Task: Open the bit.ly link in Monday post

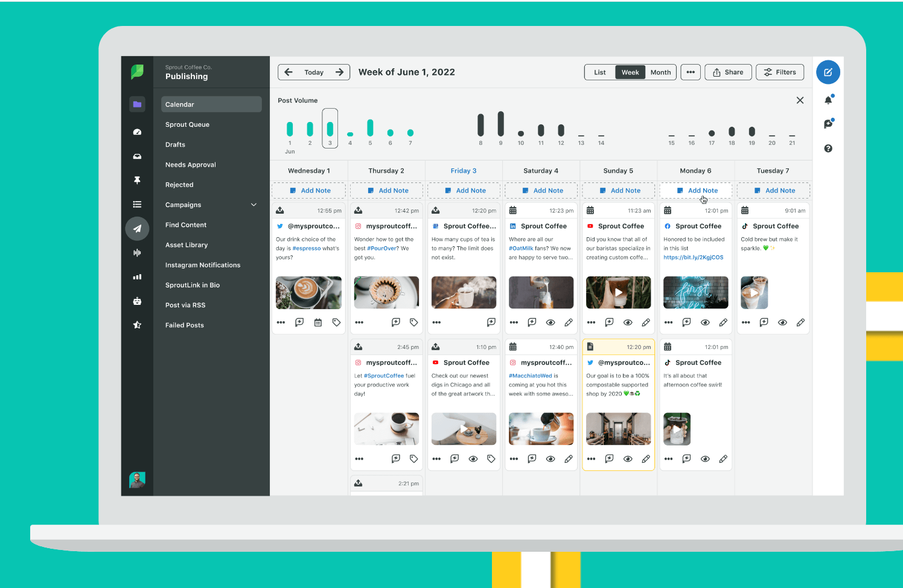Action: pos(693,258)
